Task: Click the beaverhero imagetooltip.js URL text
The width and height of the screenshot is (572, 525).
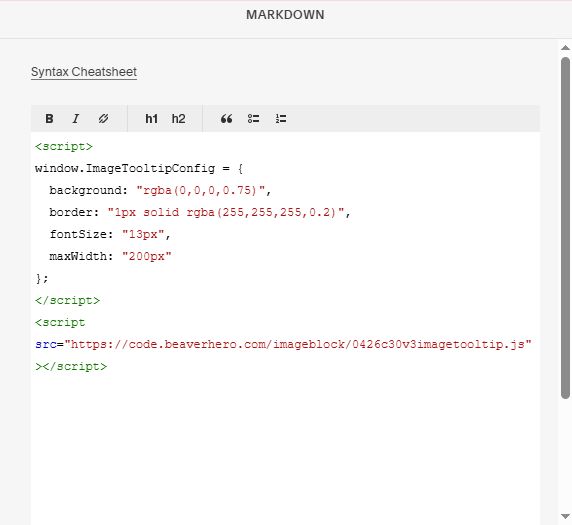Action: coord(298,344)
